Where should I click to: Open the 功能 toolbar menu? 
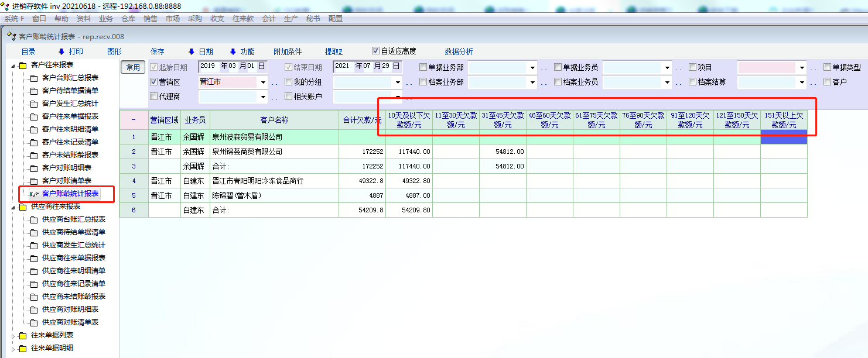pyautogui.click(x=242, y=51)
